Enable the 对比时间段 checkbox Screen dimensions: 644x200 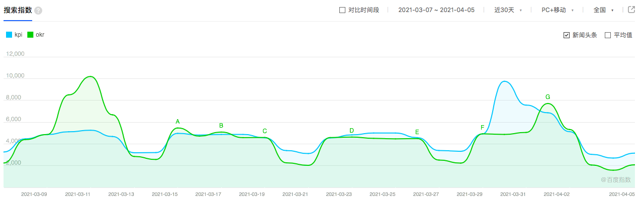[x=342, y=10]
